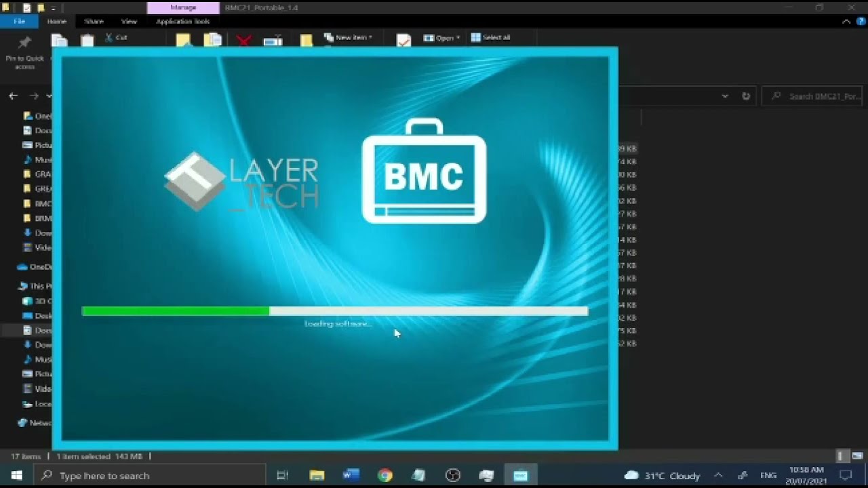The width and height of the screenshot is (868, 488).
Task: Click the Manage contextual tab
Action: (x=183, y=7)
